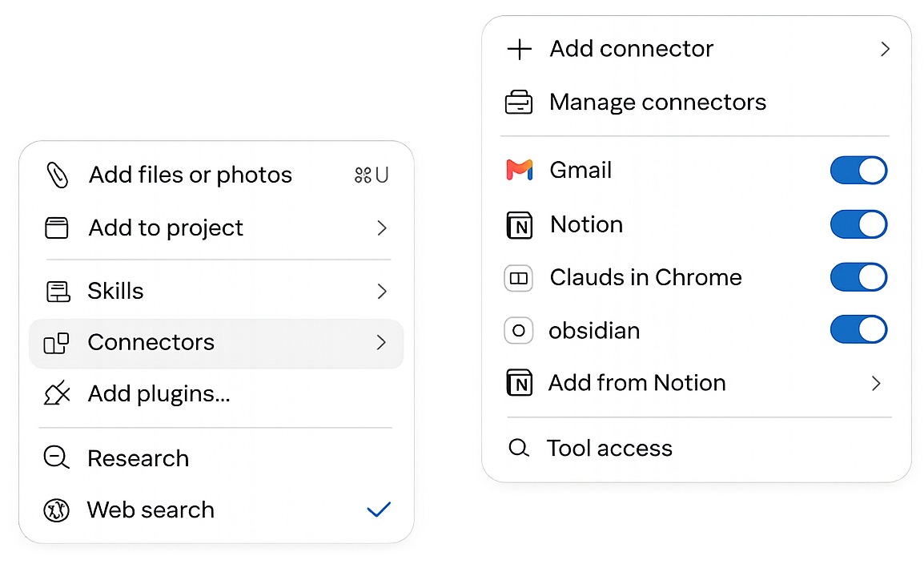Click the Skills icon

point(58,291)
